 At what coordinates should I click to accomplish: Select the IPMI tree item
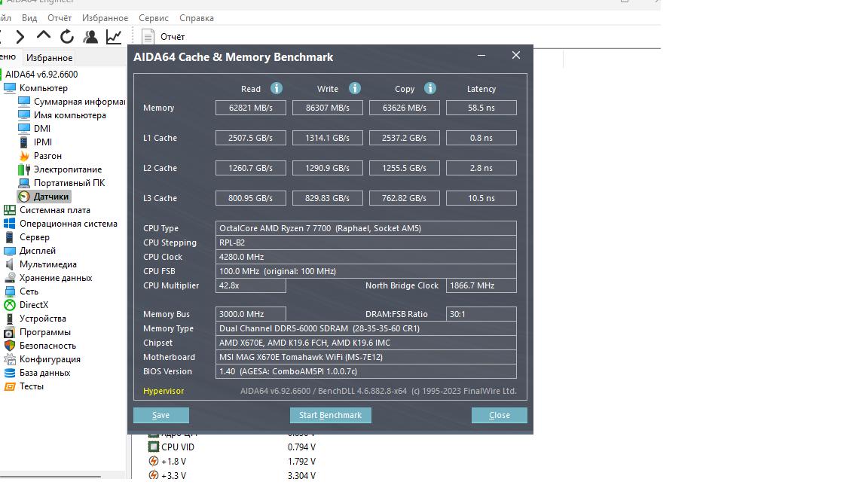tap(35, 142)
